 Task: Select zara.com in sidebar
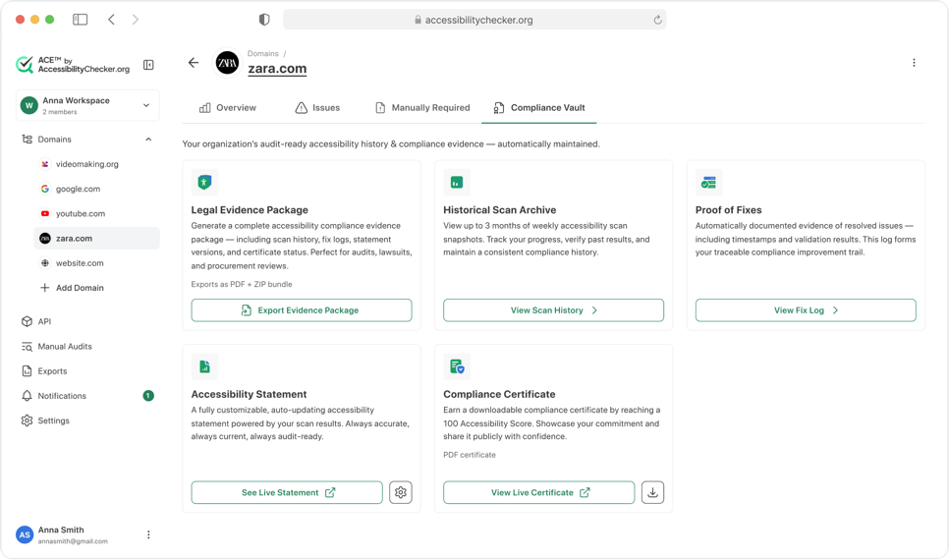96,238
